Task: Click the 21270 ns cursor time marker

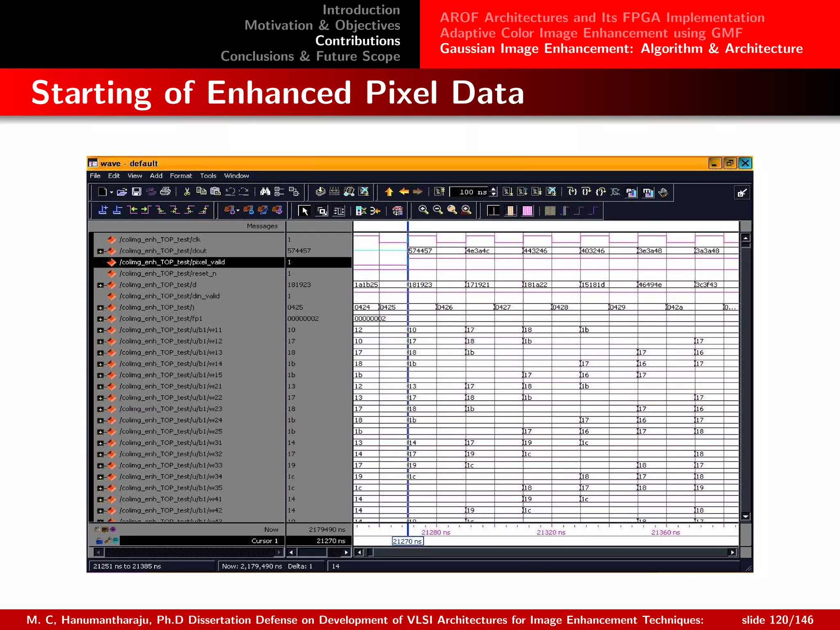Action: [407, 541]
